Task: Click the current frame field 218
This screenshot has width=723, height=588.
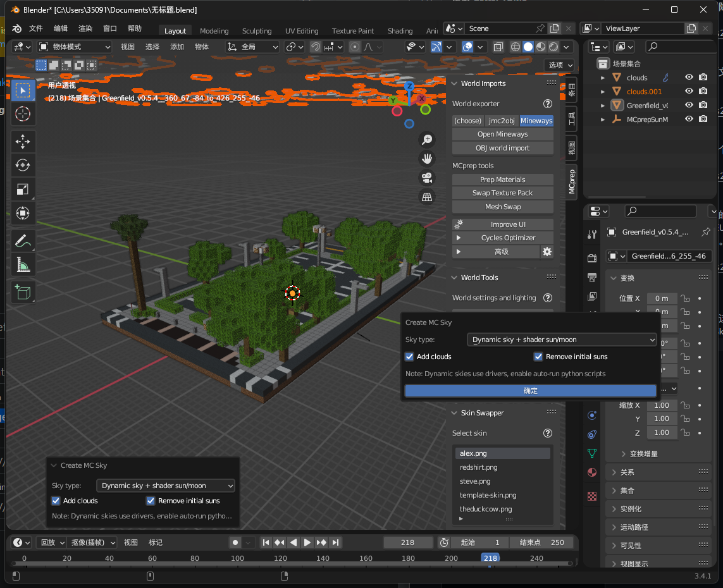Action: click(x=407, y=542)
